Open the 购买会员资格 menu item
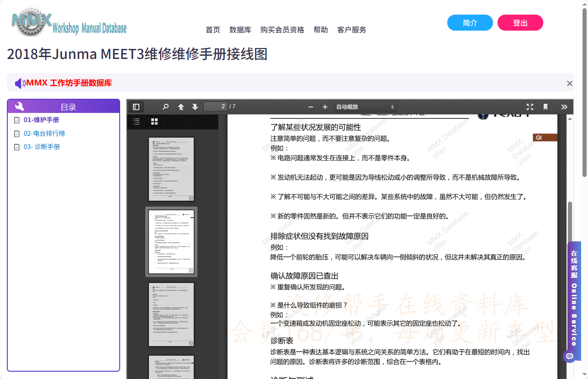This screenshot has height=379, width=588. [x=282, y=30]
